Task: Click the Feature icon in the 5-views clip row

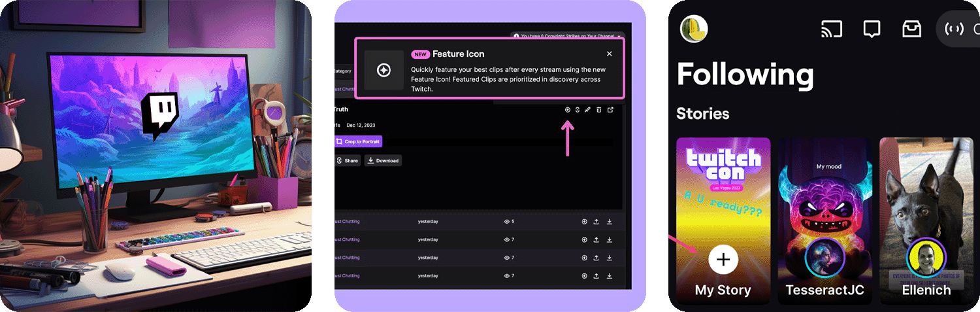Action: (584, 222)
